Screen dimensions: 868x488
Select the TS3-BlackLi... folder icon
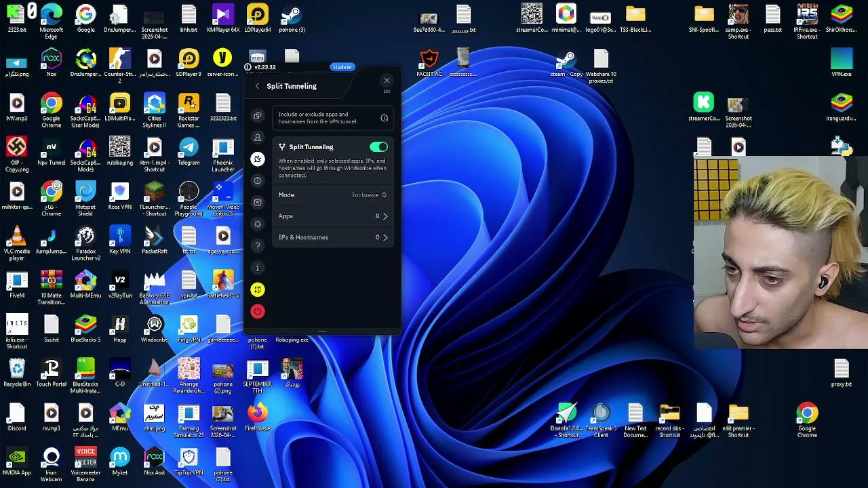635,18
